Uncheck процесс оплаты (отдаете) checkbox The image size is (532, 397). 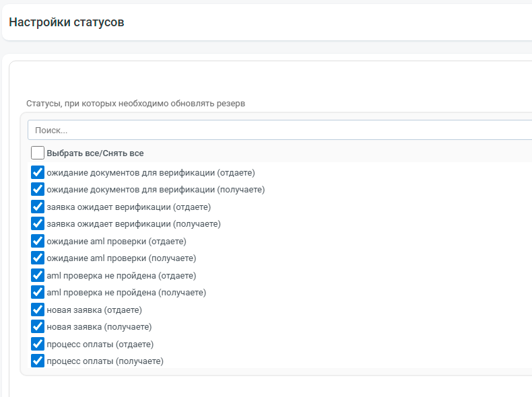pyautogui.click(x=37, y=344)
